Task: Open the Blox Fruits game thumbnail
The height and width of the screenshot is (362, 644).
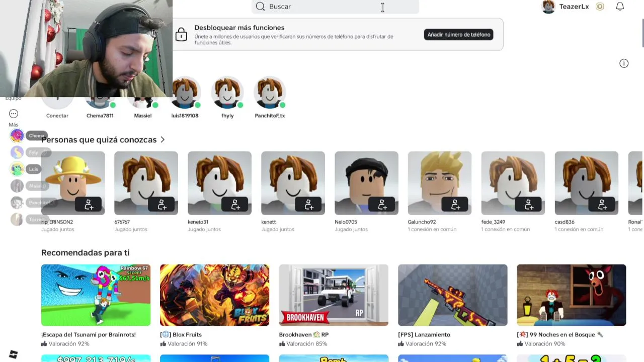Action: pyautogui.click(x=214, y=295)
